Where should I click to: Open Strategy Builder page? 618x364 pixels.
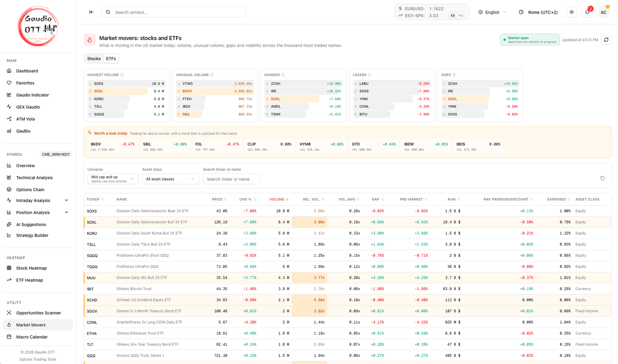[x=38, y=235]
